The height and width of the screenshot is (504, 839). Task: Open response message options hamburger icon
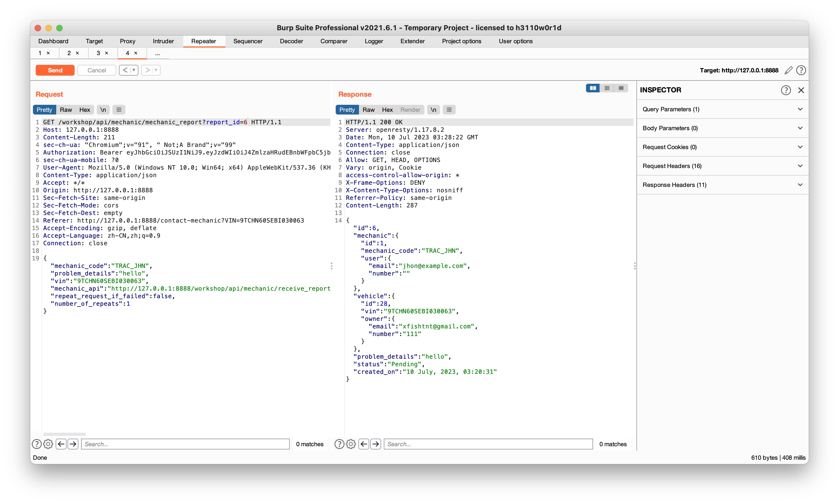449,110
